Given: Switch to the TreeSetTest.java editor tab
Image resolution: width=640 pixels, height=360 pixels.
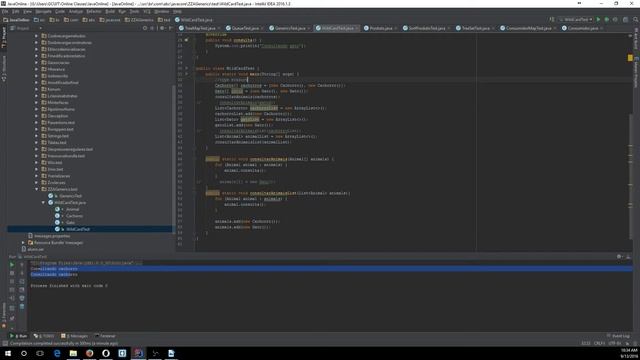Looking at the screenshot, I should 475,28.
